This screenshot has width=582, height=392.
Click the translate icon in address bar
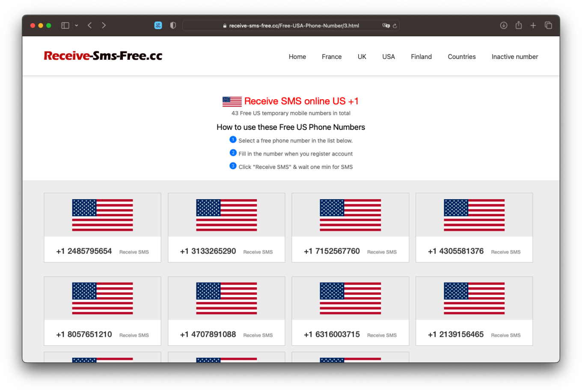pos(386,26)
